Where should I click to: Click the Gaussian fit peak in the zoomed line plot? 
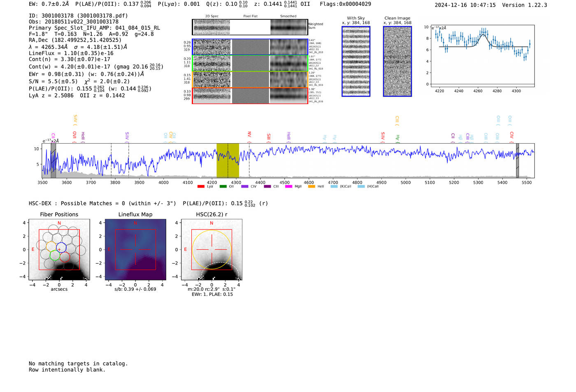pyautogui.click(x=484, y=35)
